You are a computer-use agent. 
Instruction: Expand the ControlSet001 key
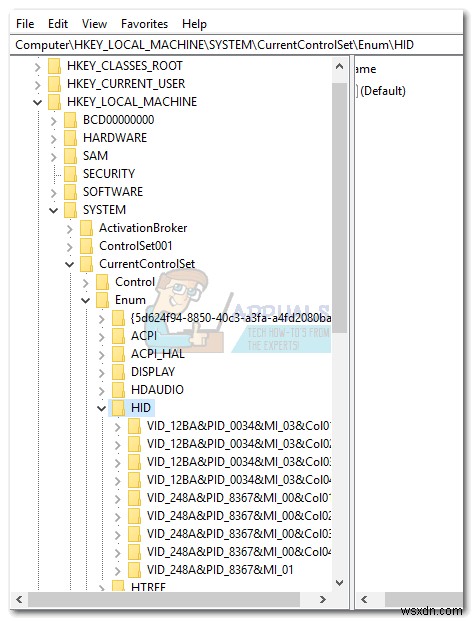70,247
